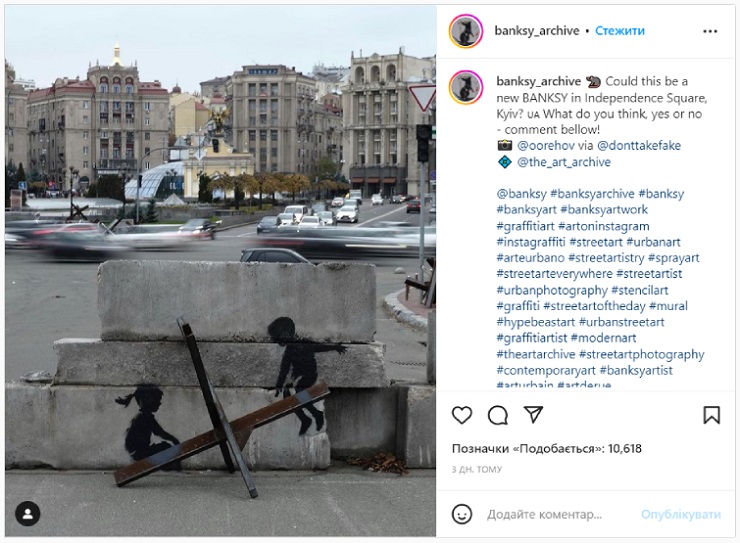
Task: Open comments via speech bubble icon
Action: coord(498,415)
